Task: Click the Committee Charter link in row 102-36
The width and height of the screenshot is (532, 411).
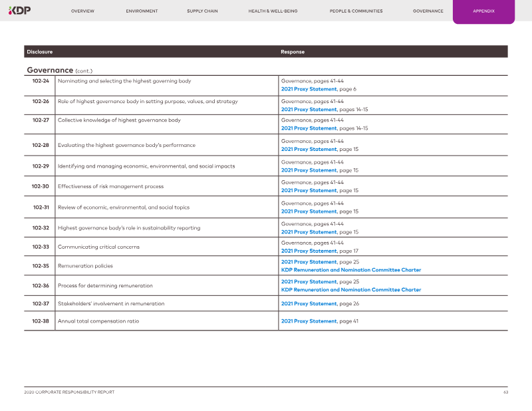Action: [x=350, y=290]
